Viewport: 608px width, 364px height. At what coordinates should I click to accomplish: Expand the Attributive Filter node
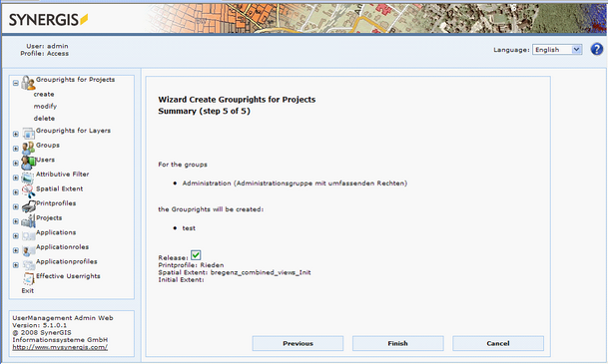tap(16, 178)
